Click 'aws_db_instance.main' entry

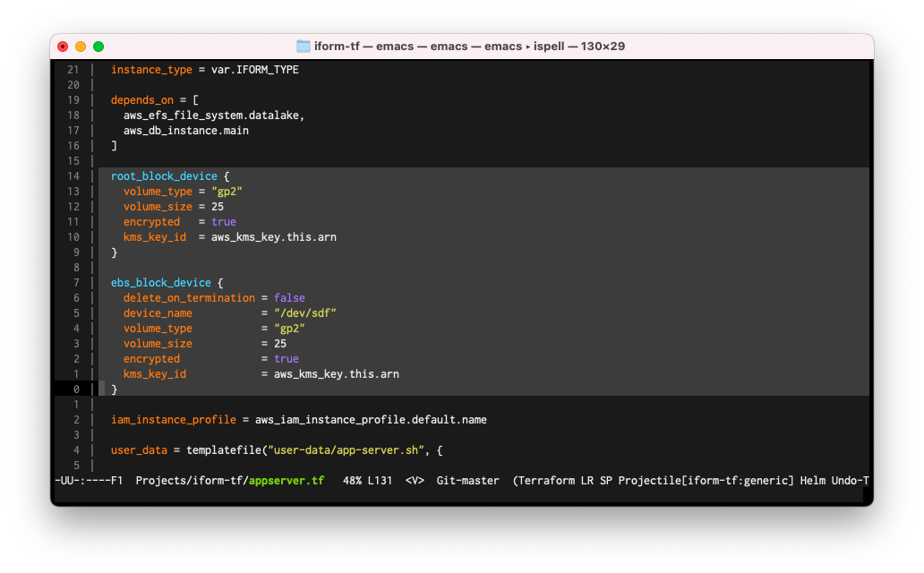click(186, 131)
